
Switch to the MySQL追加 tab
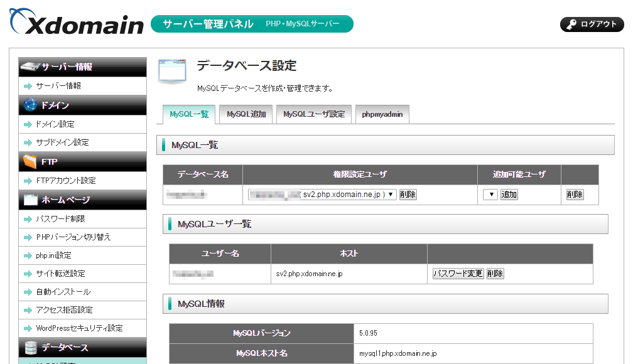(246, 114)
